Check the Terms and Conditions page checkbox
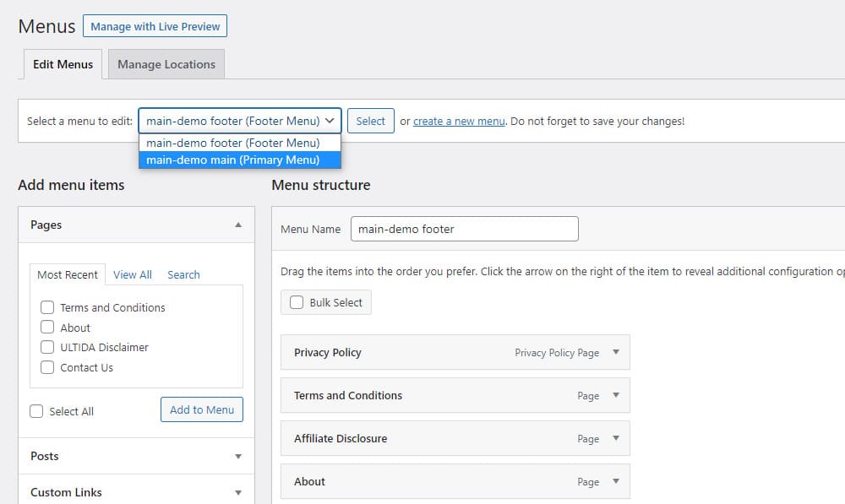This screenshot has width=845, height=504. tap(47, 307)
